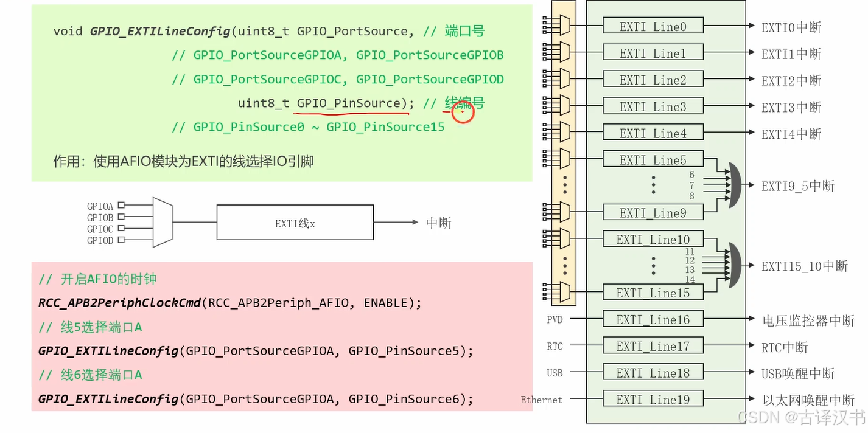The image size is (868, 433).
Task: Click the EXTI_Line18 box
Action: click(x=653, y=372)
